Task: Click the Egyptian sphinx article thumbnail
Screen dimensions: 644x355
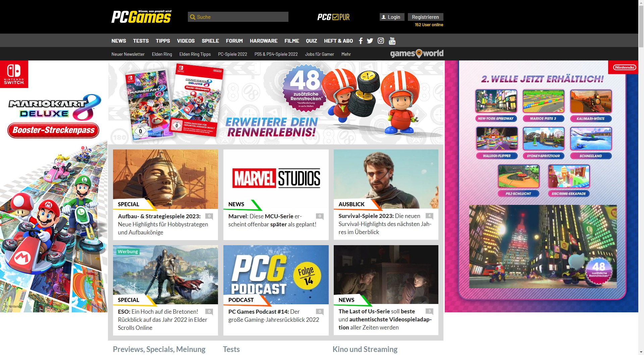Action: click(x=165, y=179)
